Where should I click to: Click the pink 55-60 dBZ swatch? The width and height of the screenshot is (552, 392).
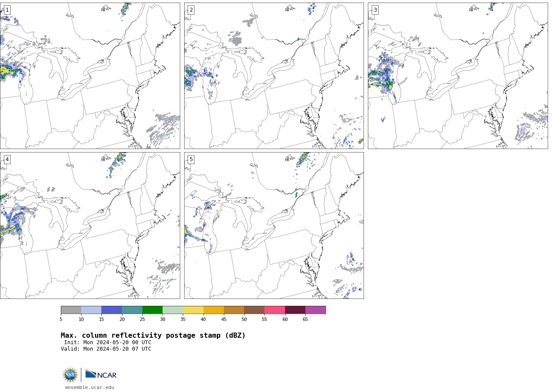[x=275, y=310]
